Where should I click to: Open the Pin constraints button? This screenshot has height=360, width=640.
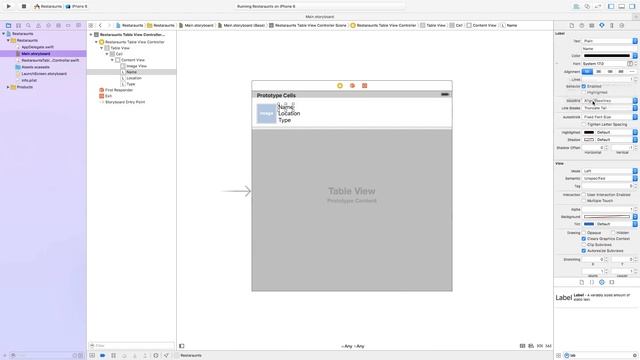(540, 346)
